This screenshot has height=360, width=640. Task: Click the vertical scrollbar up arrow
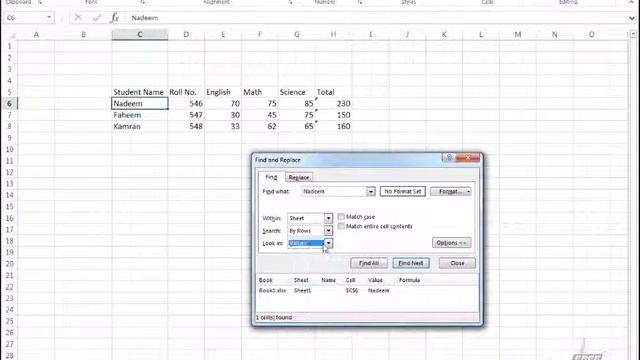tap(633, 35)
